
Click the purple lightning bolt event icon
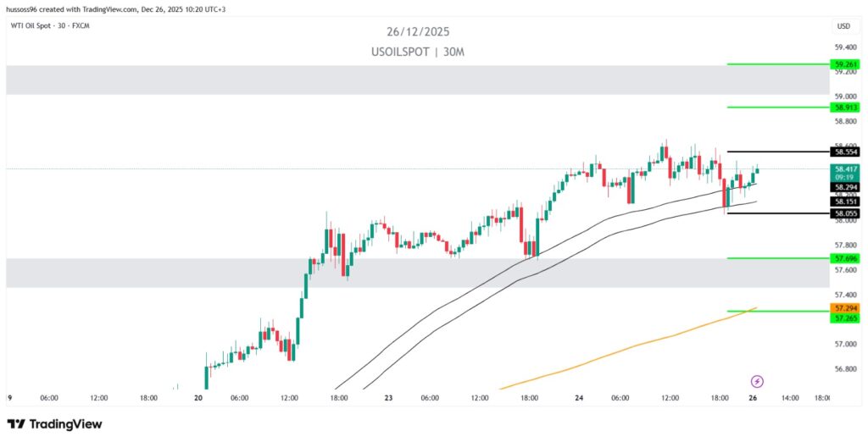[x=757, y=382]
